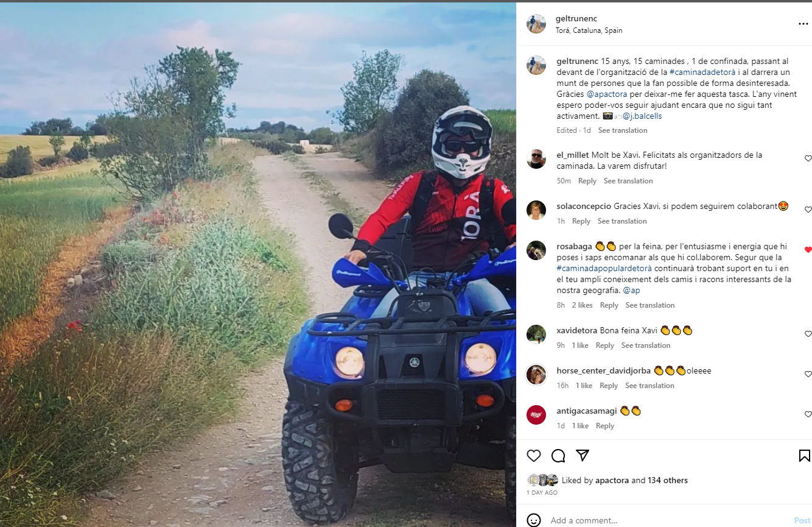Toggle like on xavidetora's comment
This screenshot has height=527, width=812.
[x=808, y=334]
